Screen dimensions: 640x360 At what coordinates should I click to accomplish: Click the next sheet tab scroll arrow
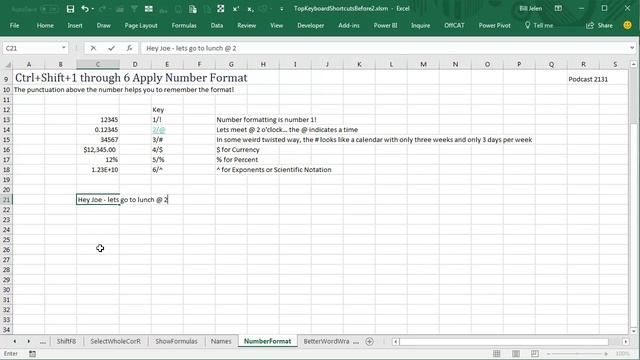29,341
